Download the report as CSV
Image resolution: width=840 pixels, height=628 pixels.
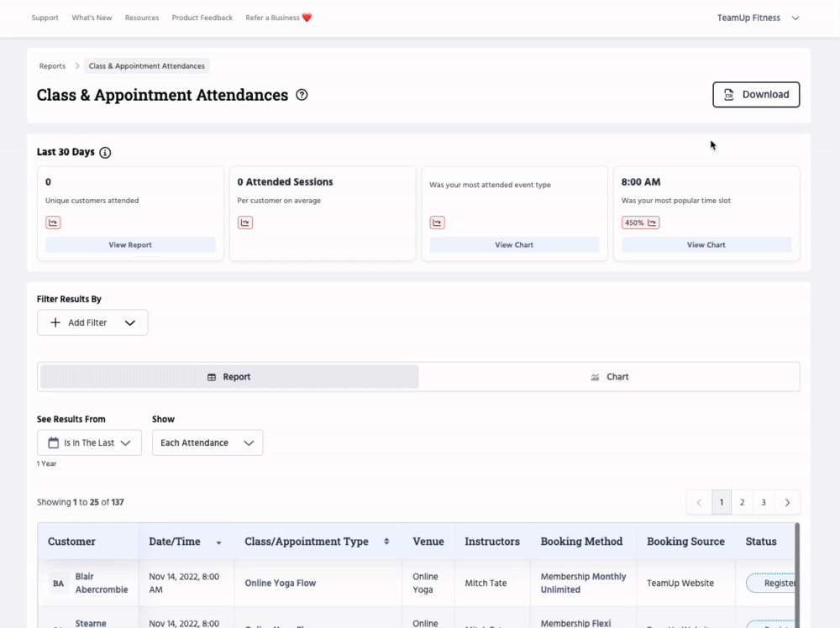[x=756, y=95]
